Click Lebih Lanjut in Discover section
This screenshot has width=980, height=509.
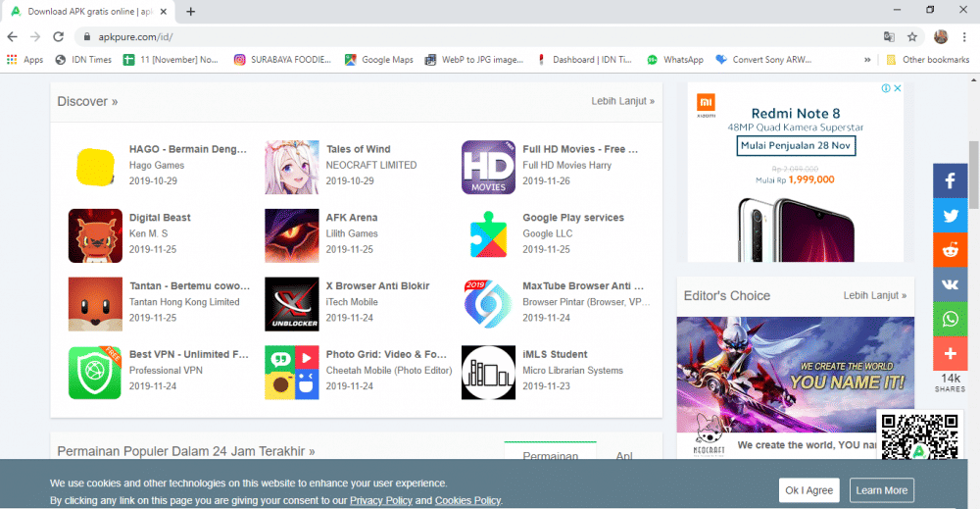pyautogui.click(x=622, y=101)
